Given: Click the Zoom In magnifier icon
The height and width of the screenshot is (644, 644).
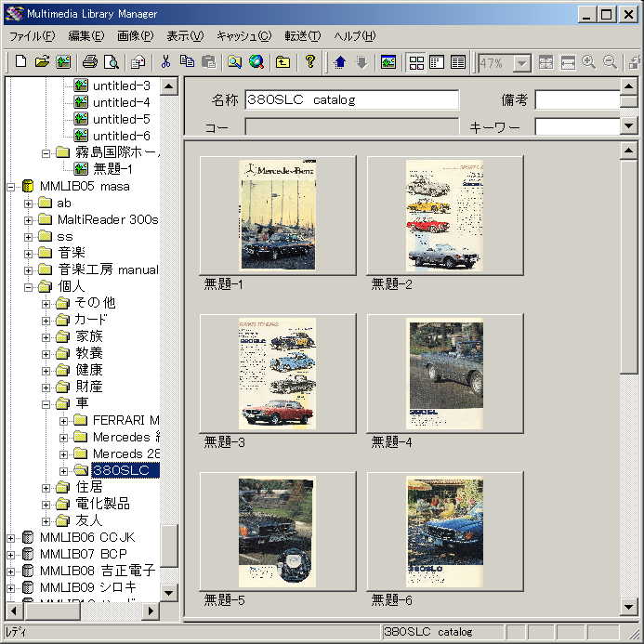Looking at the screenshot, I should point(589,62).
